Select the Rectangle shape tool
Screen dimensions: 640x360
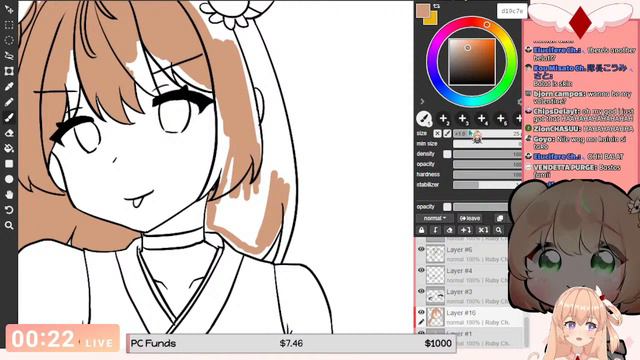pyautogui.click(x=9, y=164)
